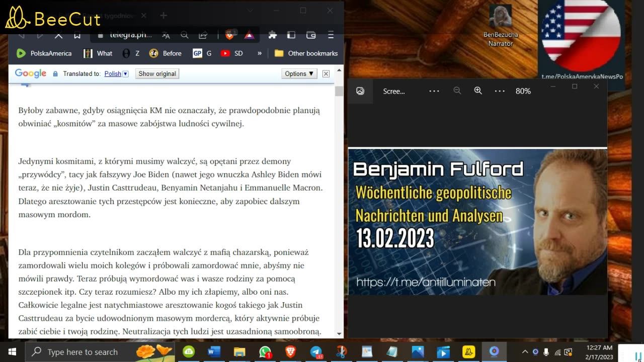Bookmark this page via bookmark icon

77,35
